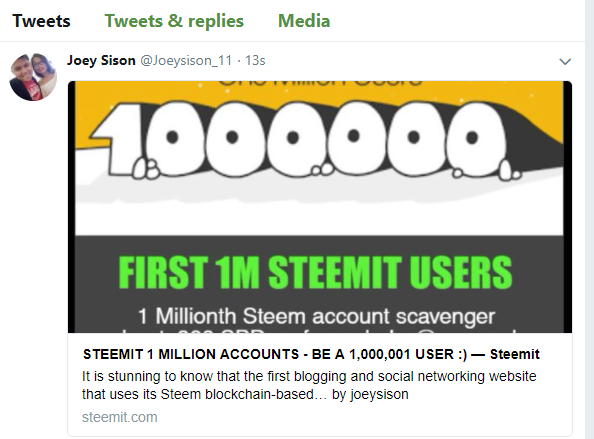594x439 pixels.
Task: Click the card description about blogging website
Action: [309, 385]
